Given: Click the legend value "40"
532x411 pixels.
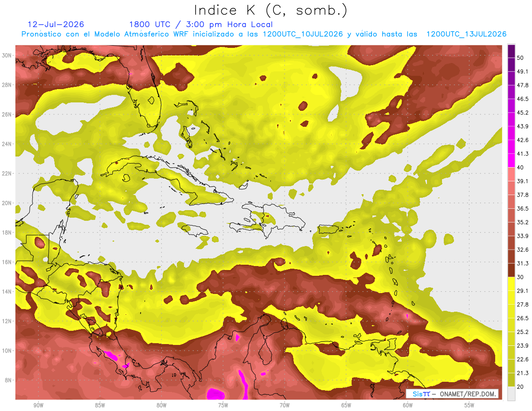Looking at the screenshot, I should [x=520, y=168].
